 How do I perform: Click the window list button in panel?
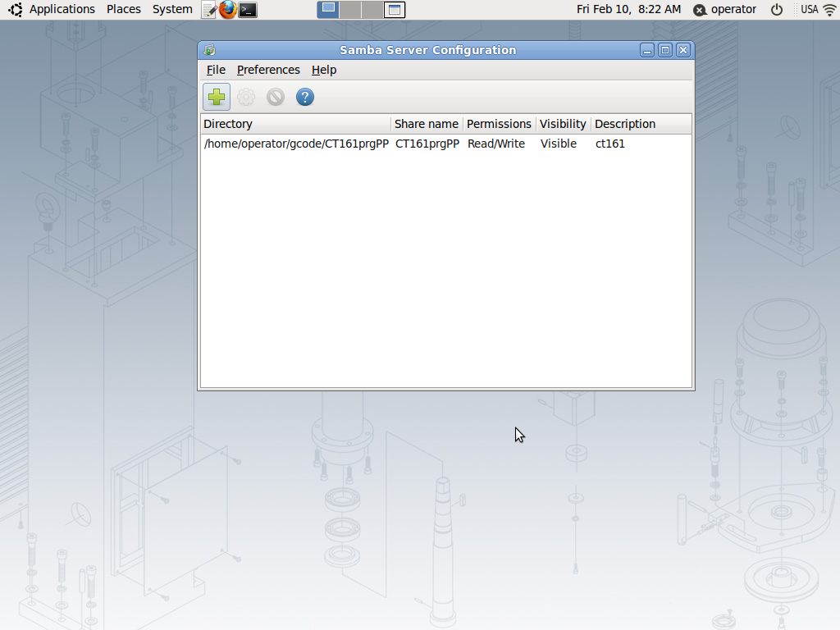[395, 9]
